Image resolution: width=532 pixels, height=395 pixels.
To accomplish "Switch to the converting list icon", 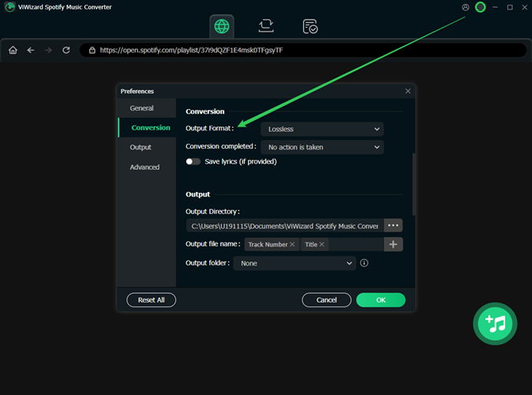I will coord(266,26).
